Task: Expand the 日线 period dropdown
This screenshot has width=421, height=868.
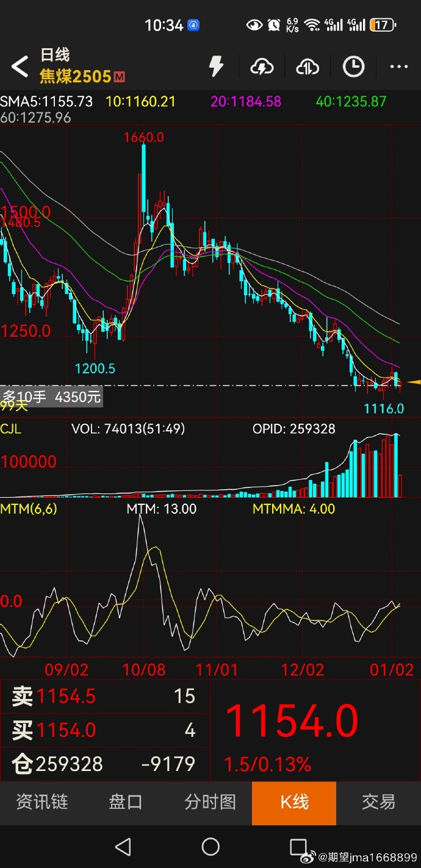Action: coord(55,56)
